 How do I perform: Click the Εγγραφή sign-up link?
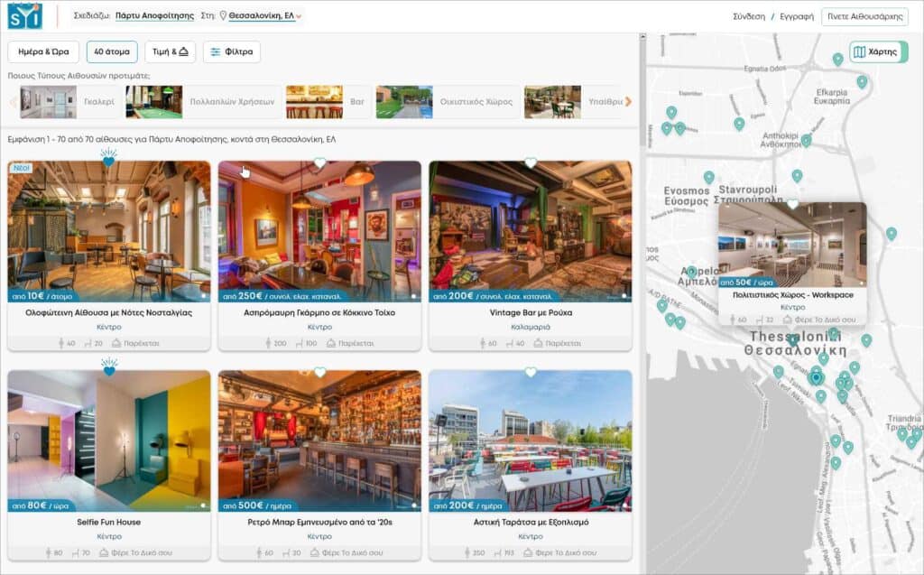click(x=797, y=16)
